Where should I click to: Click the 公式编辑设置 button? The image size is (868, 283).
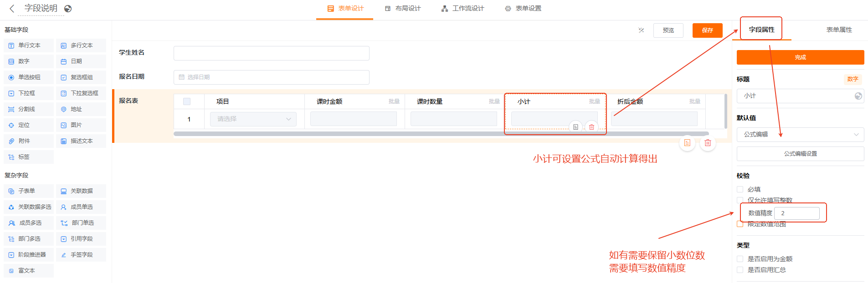coord(800,154)
